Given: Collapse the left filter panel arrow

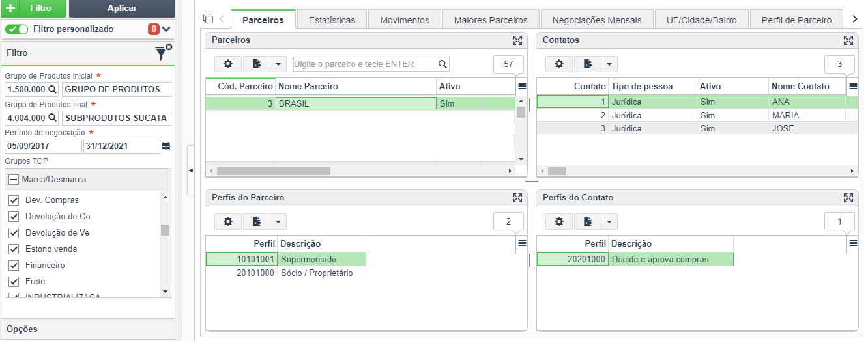Looking at the screenshot, I should 190,170.
